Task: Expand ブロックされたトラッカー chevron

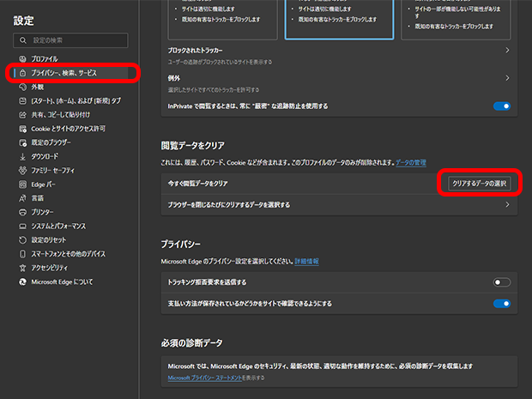Action: click(x=507, y=51)
